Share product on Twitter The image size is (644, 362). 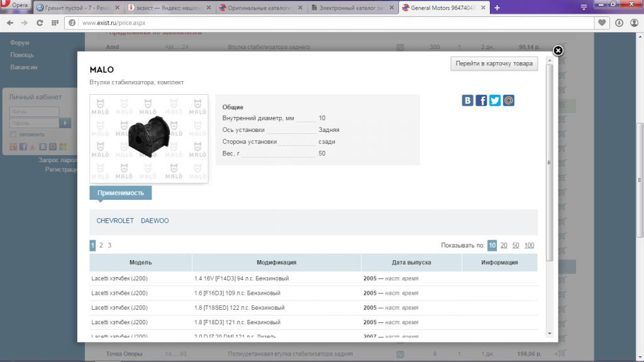tap(495, 101)
